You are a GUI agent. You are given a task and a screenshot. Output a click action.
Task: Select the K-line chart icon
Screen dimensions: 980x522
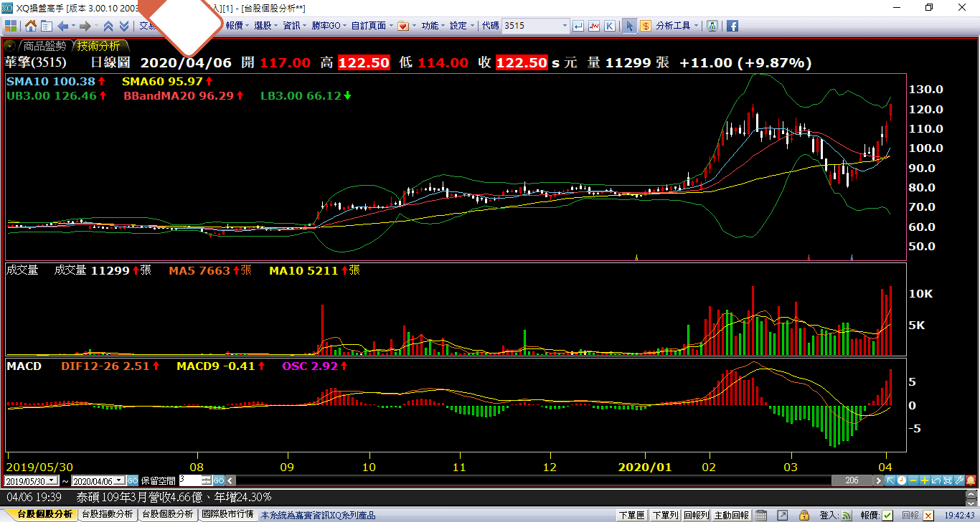pos(609,26)
